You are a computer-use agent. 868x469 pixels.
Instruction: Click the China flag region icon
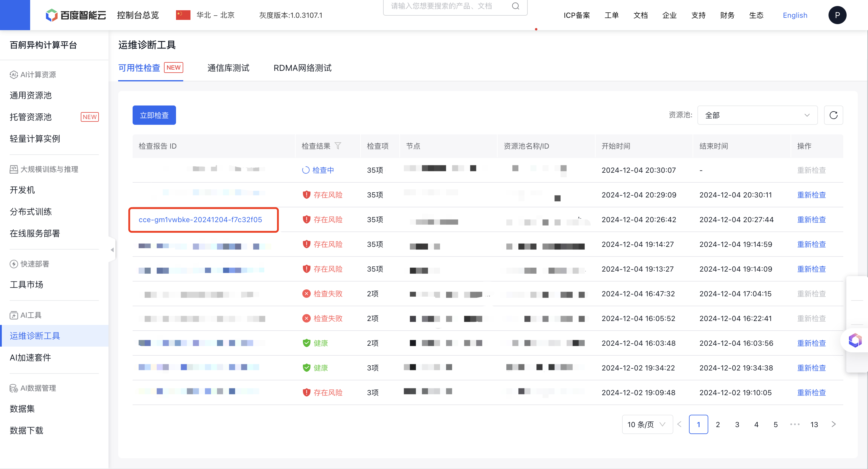(183, 15)
